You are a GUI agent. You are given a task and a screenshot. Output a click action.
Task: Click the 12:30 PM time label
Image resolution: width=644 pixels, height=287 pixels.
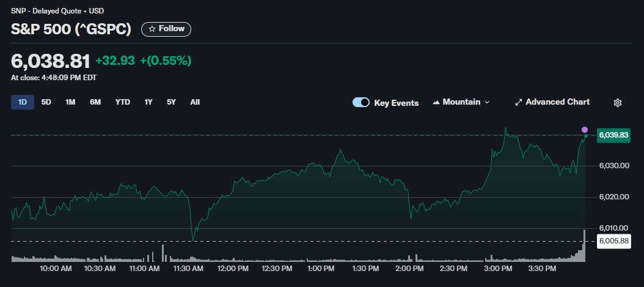(277, 269)
